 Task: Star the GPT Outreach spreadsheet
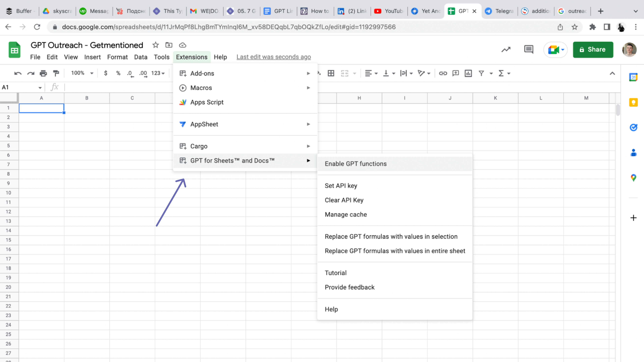point(155,45)
